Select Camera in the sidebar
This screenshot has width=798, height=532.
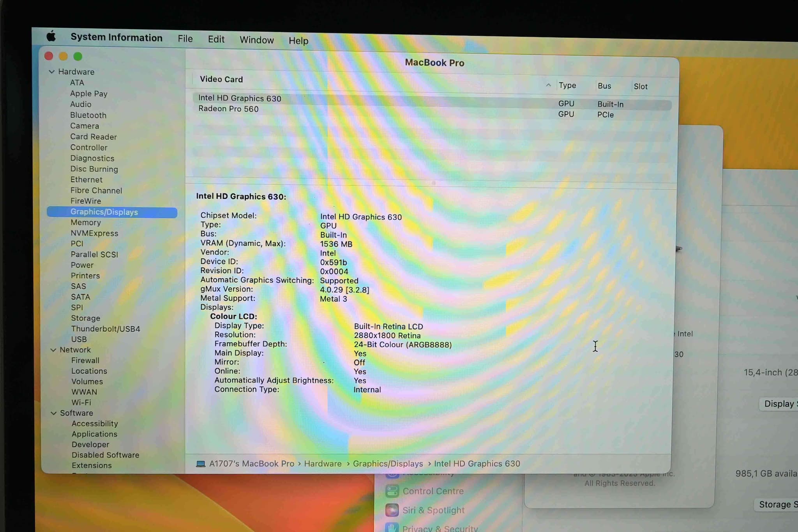[x=85, y=126]
